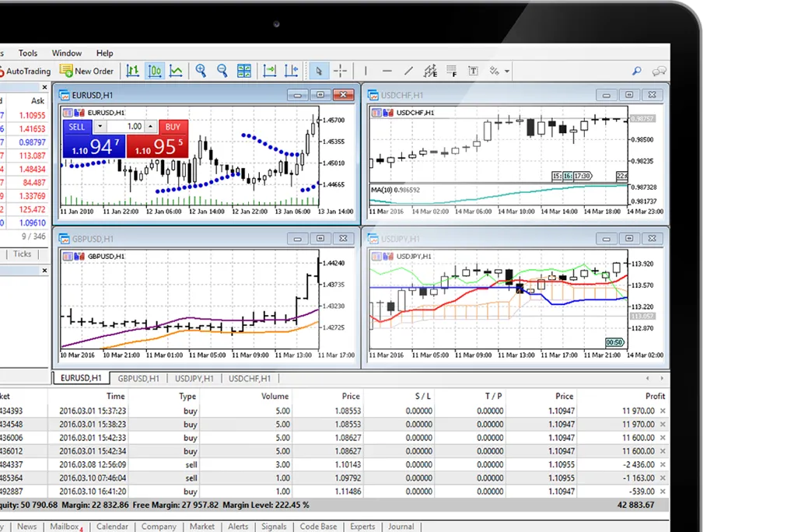This screenshot has width=798, height=532.
Task: Close the order with profit -539.00
Action: click(663, 492)
